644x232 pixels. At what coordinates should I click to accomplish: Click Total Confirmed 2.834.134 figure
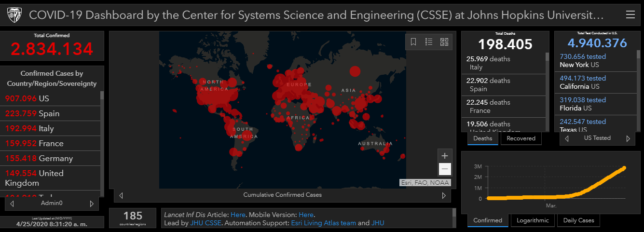coord(52,49)
